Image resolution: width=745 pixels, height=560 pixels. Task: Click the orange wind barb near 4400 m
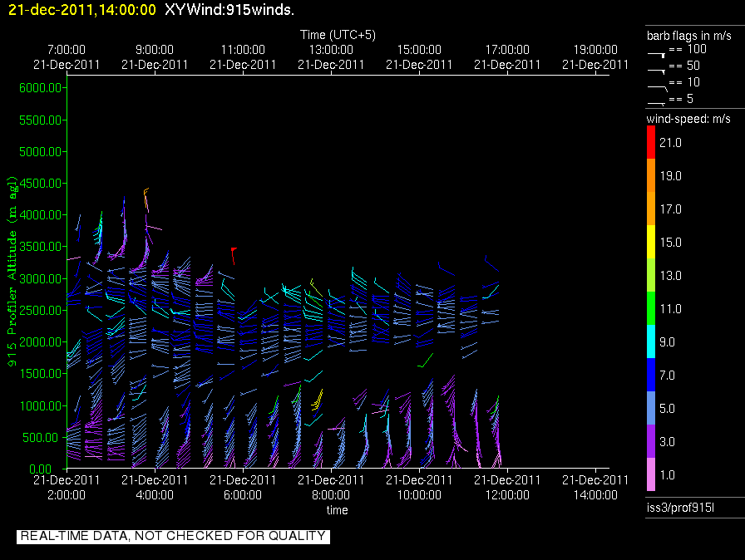pos(146,198)
